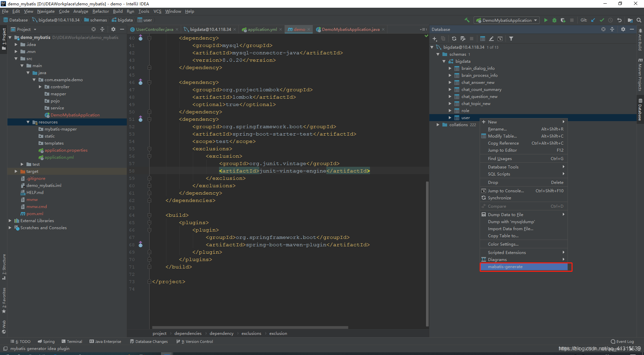Screen dimensions: 644x355
Task: Click the exclusions breadcrumb
Action: click(x=251, y=334)
